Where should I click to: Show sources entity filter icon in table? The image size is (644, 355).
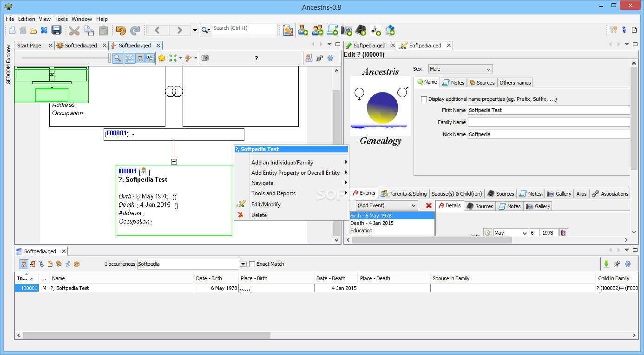point(59,264)
